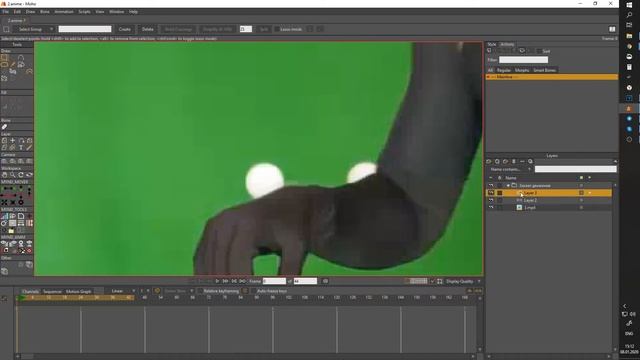Image resolution: width=640 pixels, height=360 pixels.
Task: Switch to the Style panel tab
Action: [491, 44]
